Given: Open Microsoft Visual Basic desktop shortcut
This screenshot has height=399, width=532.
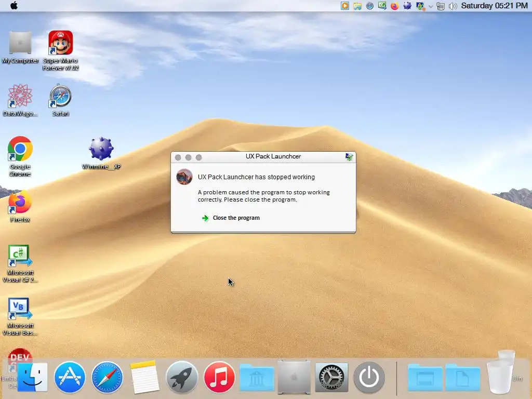Looking at the screenshot, I should pos(20,316).
